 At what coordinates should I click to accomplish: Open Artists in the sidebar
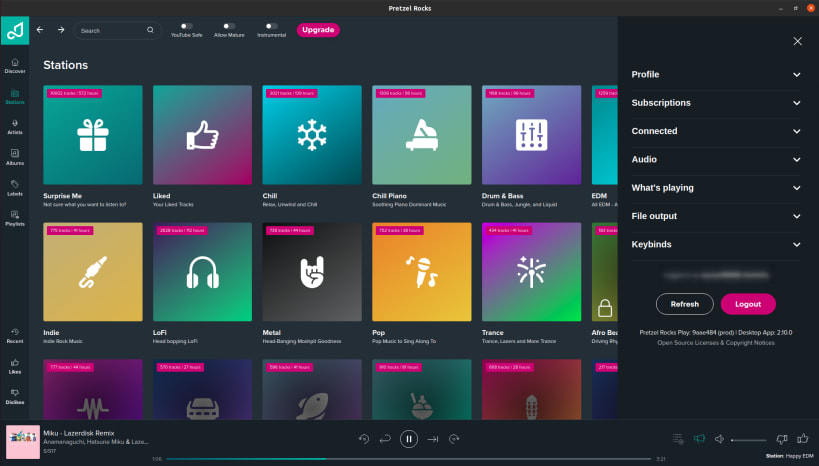click(15, 127)
